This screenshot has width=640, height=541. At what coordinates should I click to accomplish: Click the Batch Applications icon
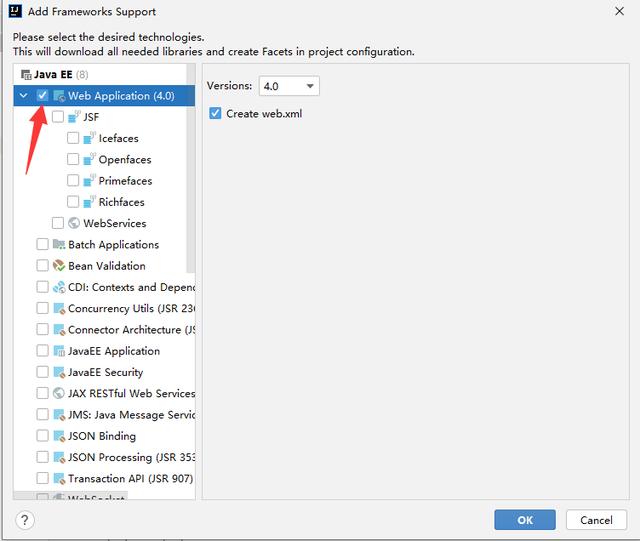pyautogui.click(x=59, y=245)
